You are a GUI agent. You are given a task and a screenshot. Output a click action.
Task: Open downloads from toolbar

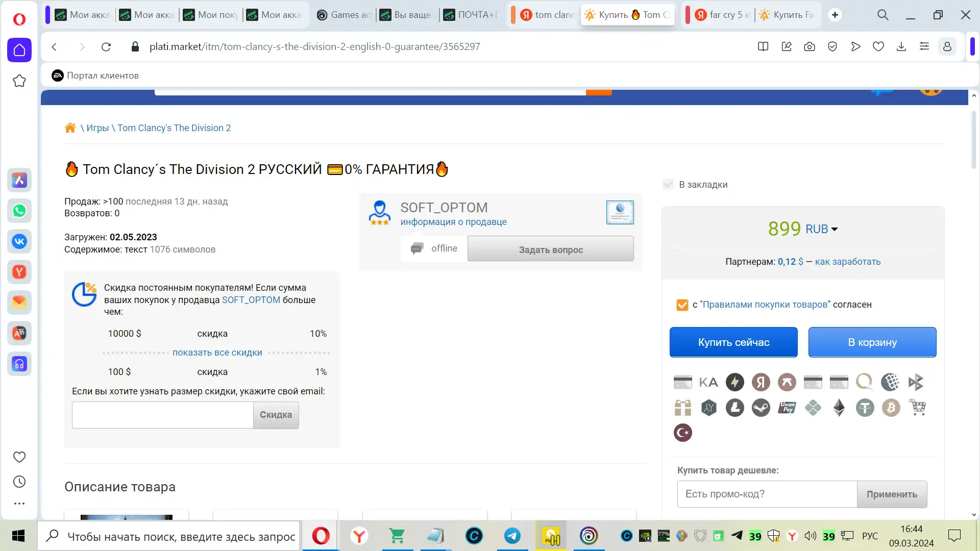pyautogui.click(x=901, y=47)
